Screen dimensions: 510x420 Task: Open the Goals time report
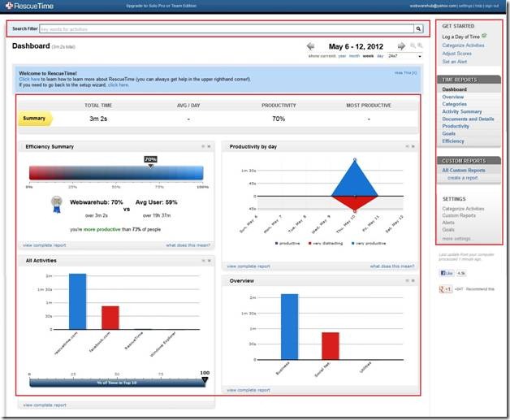pos(448,134)
